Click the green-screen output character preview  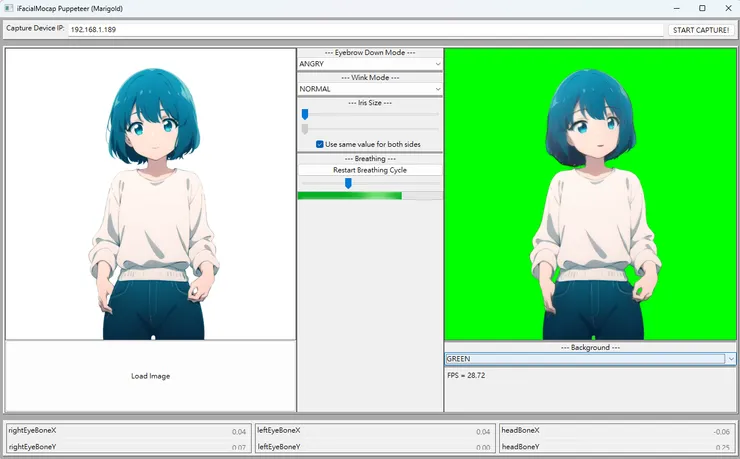590,194
